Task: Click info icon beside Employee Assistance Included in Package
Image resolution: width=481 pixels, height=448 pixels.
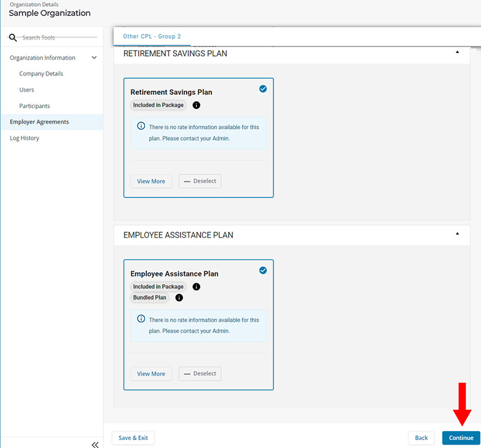Action: (x=196, y=287)
